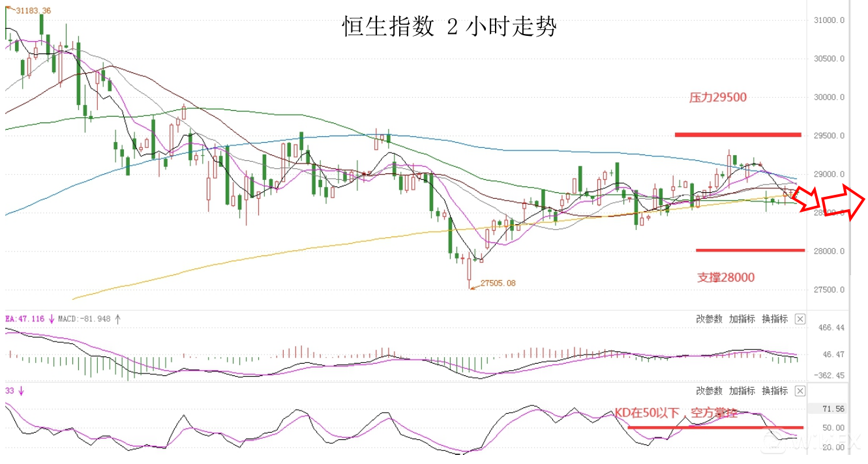Close the KD indicator panel
Screen dimensions: 868x464
pyautogui.click(x=800, y=391)
